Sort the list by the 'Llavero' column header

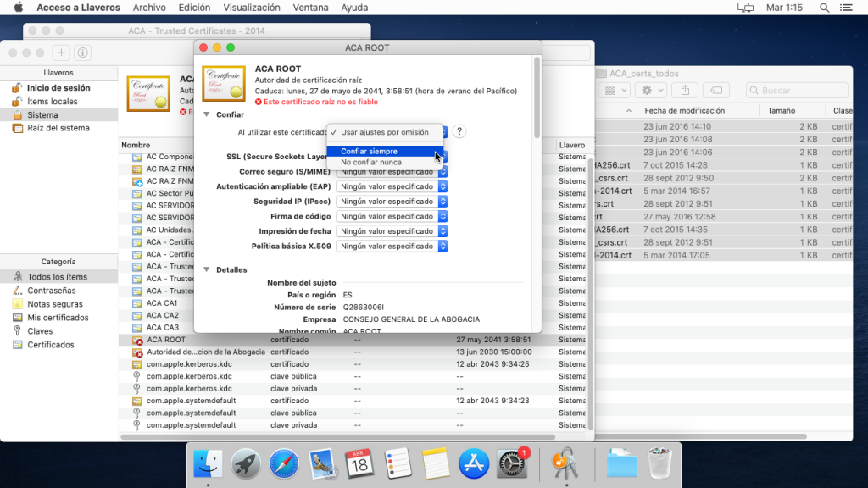click(572, 145)
